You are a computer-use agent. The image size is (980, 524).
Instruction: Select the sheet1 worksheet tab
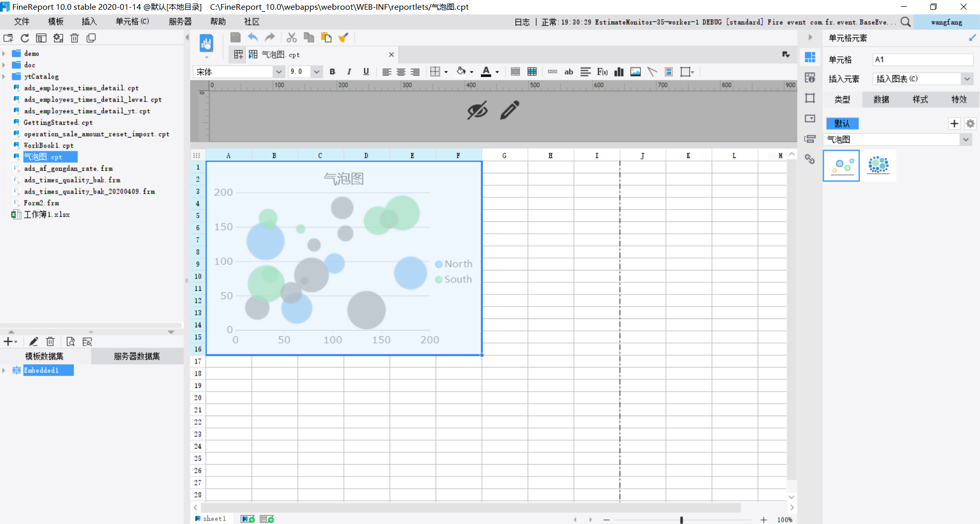[x=211, y=519]
